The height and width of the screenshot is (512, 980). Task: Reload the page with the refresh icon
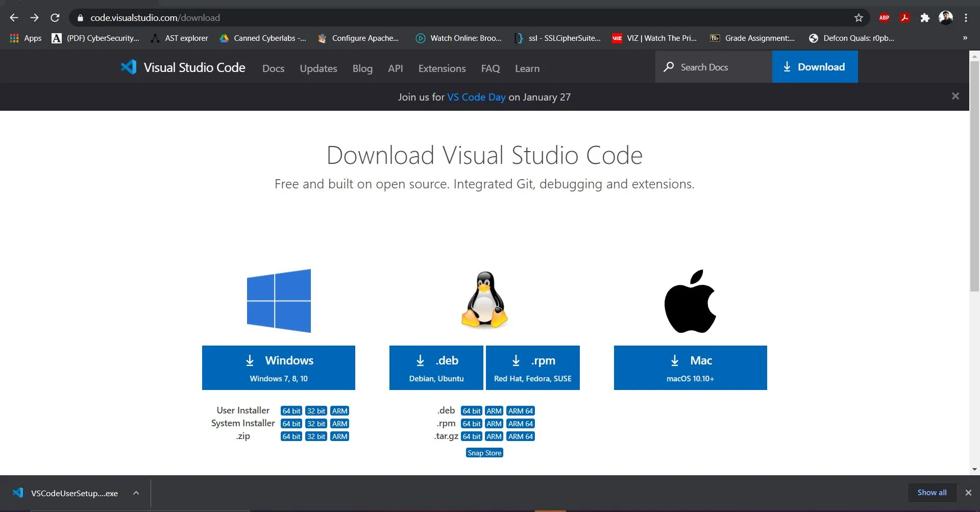(x=55, y=18)
